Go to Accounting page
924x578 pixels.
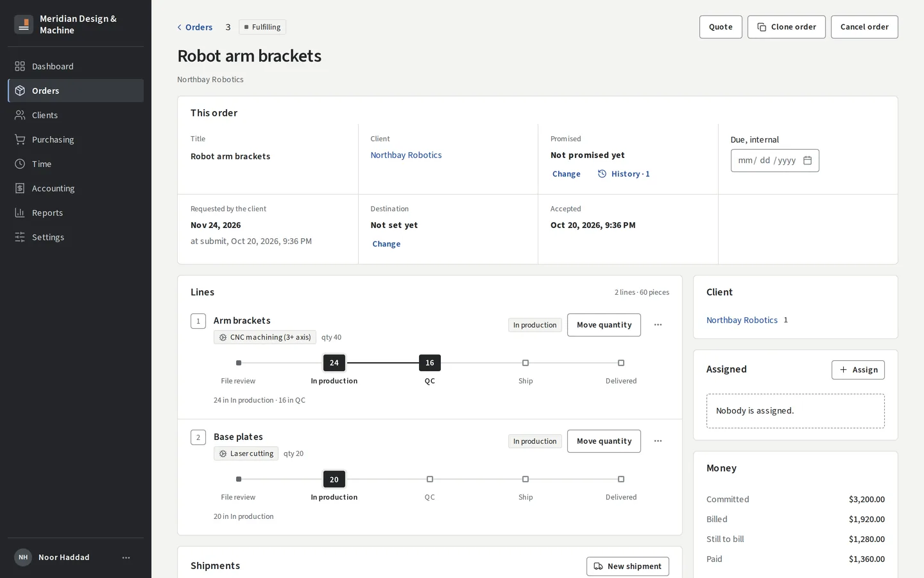(76, 188)
